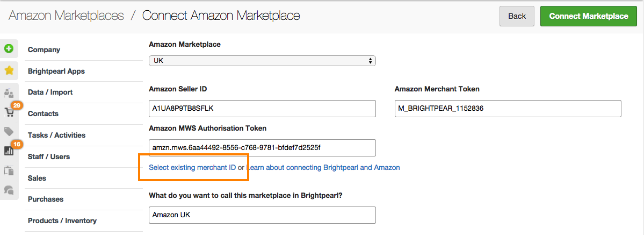The image size is (644, 235).
Task: Open Learn about connecting Brightpearl and Amazon link
Action: 323,167
